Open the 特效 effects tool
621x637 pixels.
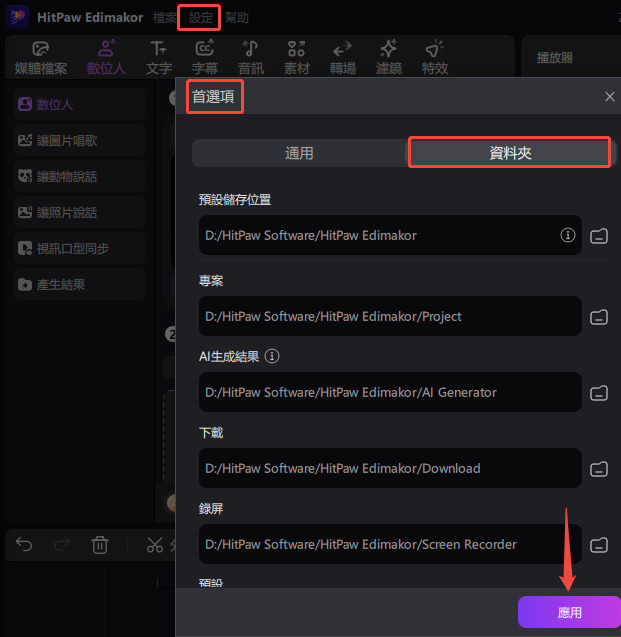435,58
